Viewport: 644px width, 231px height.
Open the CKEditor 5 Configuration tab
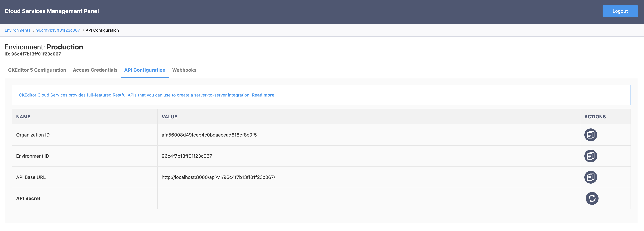click(x=37, y=70)
